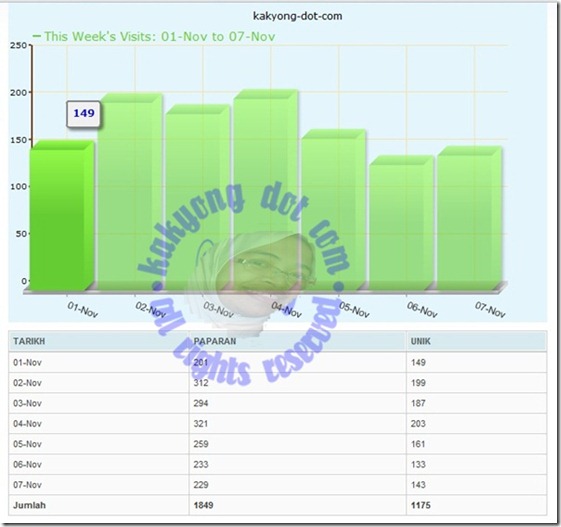Click the 200 y-axis label
Viewport: 561px width, 527px height.
pyautogui.click(x=18, y=93)
